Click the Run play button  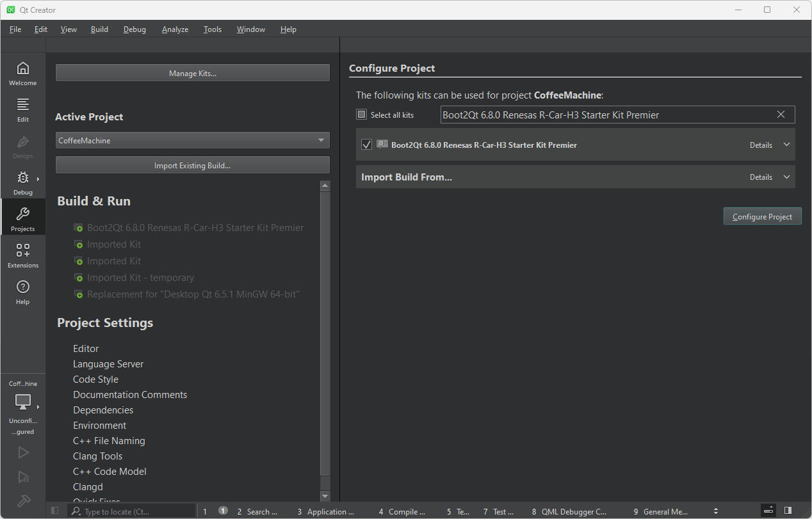tap(23, 452)
